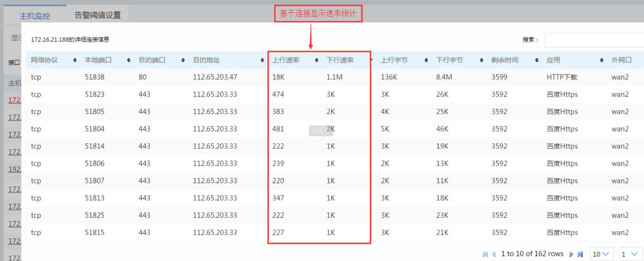Image resolution: width=644 pixels, height=261 pixels.
Task: Go to previous page of rows
Action: click(x=494, y=254)
